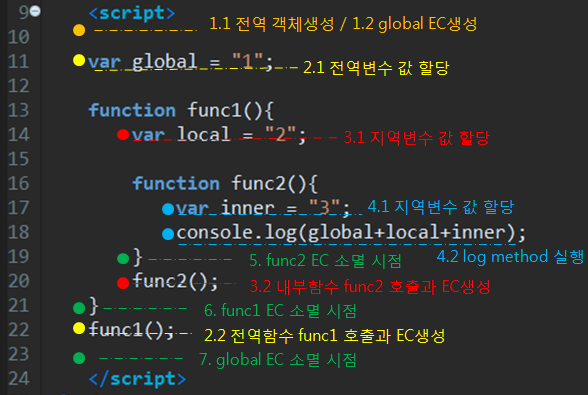The width and height of the screenshot is (588, 395).
Task: Click the string "3" on line 17
Action: click(x=325, y=207)
